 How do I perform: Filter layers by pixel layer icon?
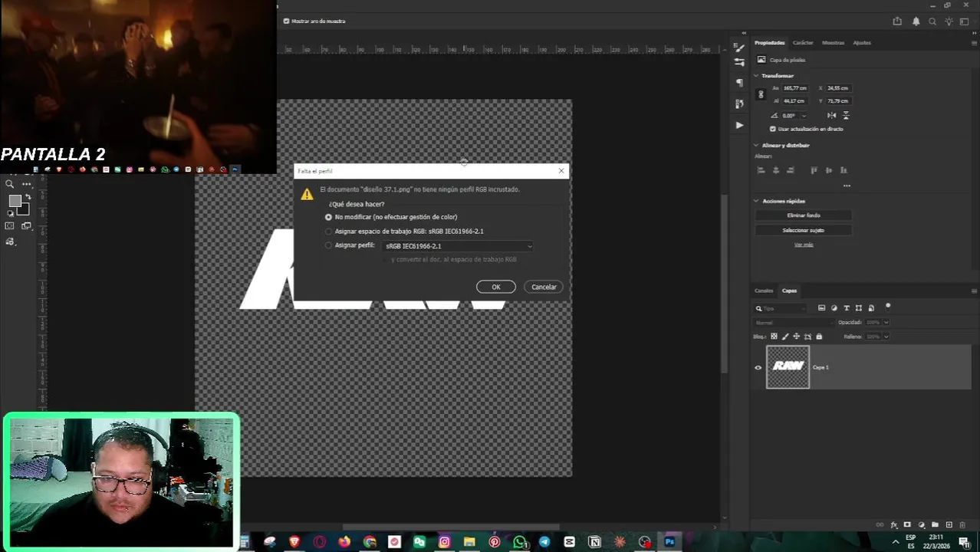coord(821,308)
